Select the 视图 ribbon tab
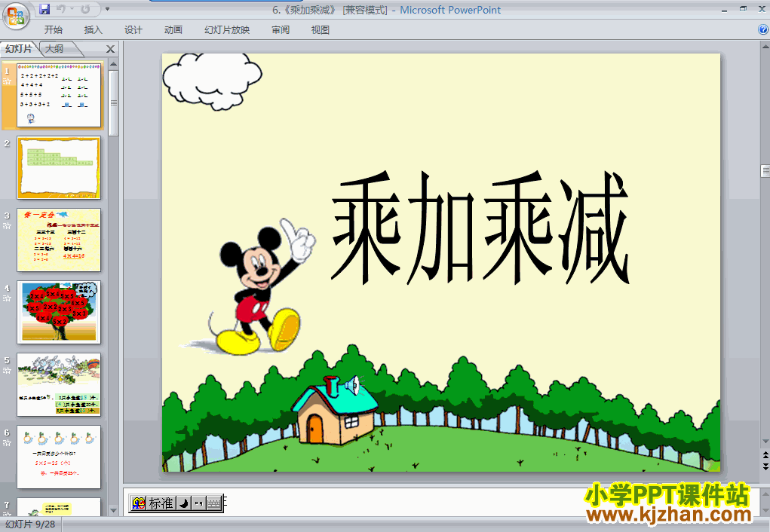 [321, 30]
